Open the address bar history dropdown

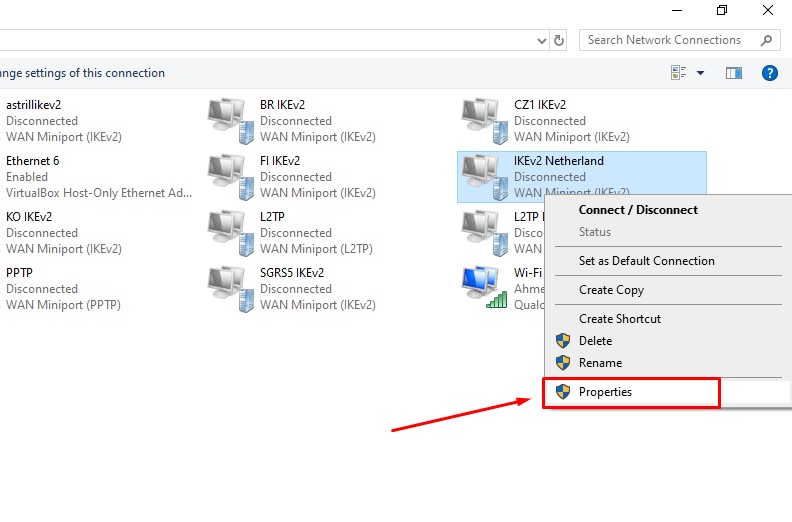click(x=542, y=41)
